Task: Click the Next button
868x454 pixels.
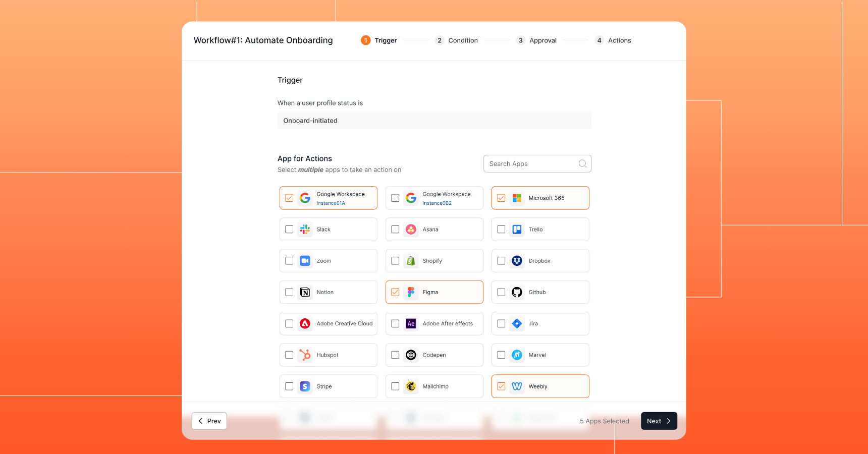Action: pos(659,421)
